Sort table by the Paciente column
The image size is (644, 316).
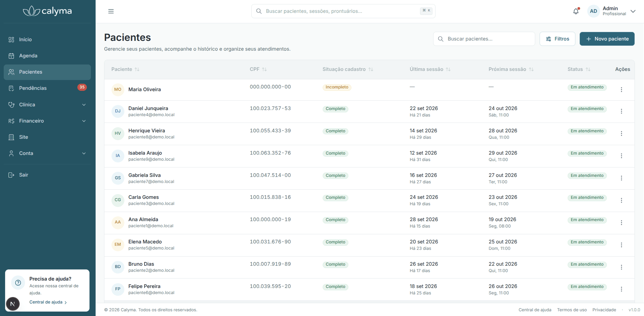pyautogui.click(x=125, y=69)
